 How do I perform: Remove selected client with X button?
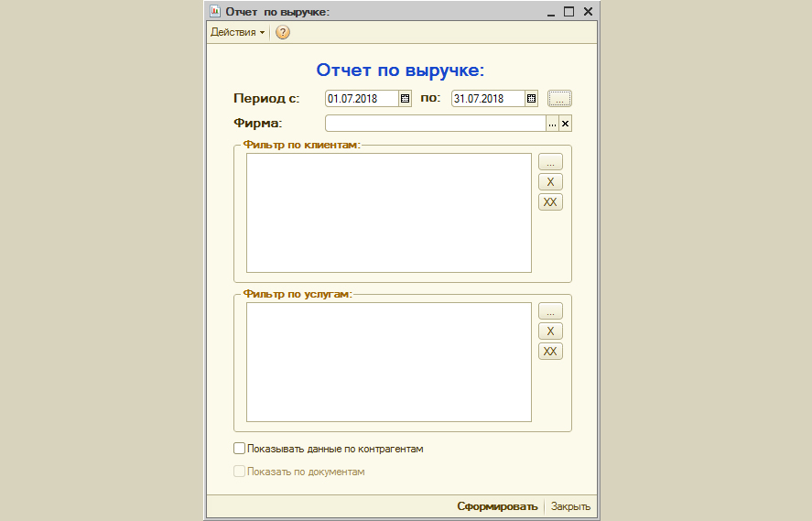[550, 182]
